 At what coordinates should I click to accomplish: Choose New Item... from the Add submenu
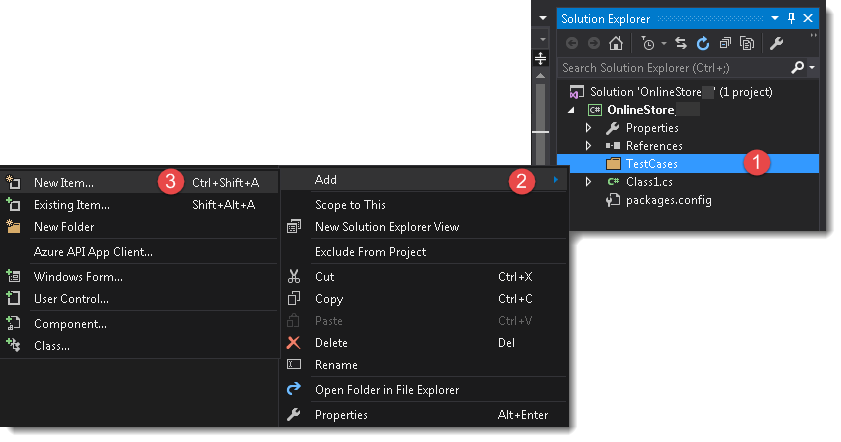[x=64, y=182]
